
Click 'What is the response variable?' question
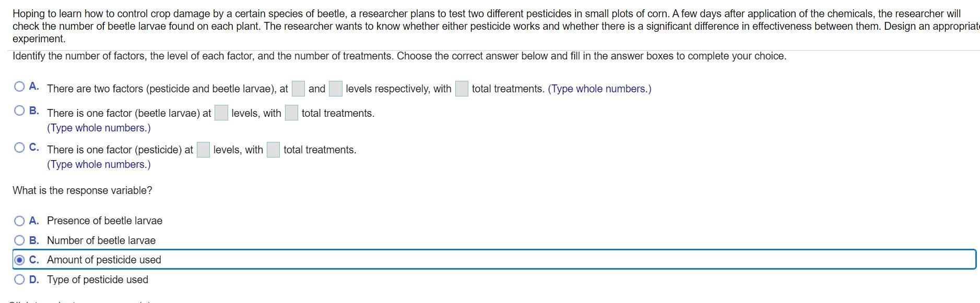[82, 190]
